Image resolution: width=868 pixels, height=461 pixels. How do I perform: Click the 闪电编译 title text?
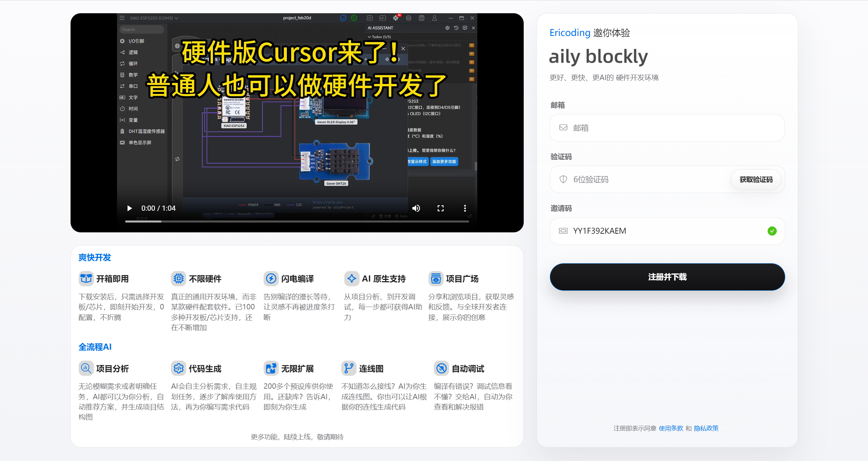point(297,278)
